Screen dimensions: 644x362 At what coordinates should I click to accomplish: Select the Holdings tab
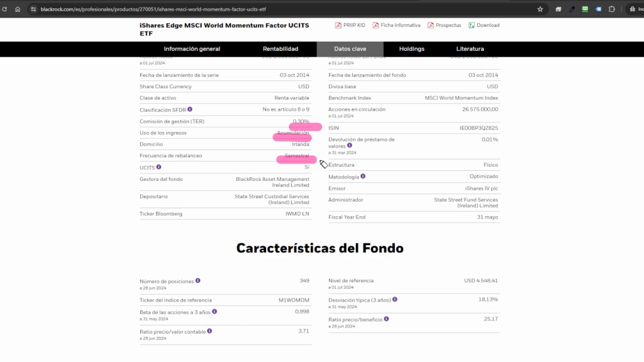(412, 49)
